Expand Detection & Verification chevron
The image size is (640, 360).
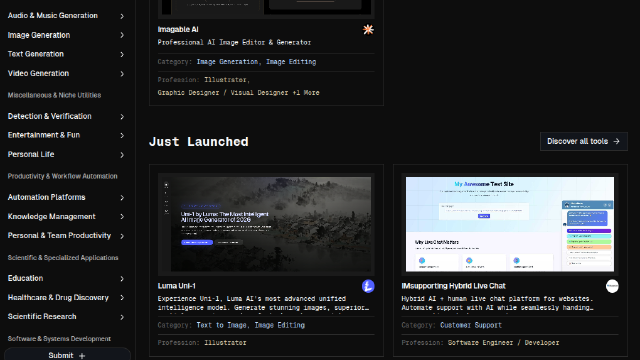tap(122, 117)
